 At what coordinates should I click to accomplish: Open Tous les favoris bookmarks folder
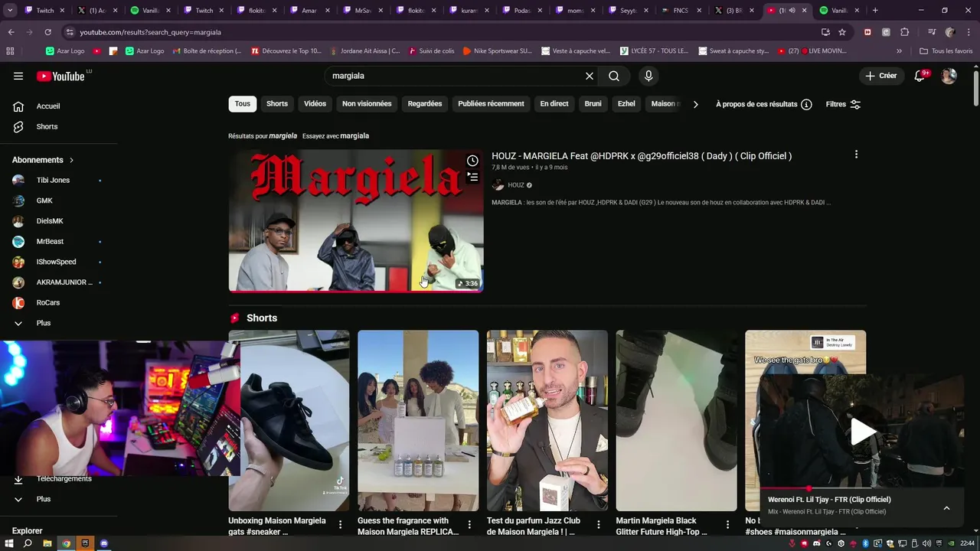click(946, 51)
